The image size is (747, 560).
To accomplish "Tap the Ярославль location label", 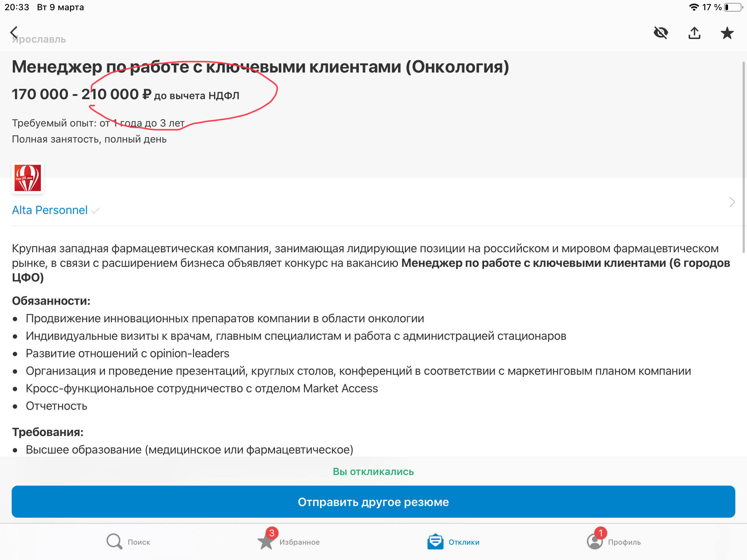I will 39,39.
